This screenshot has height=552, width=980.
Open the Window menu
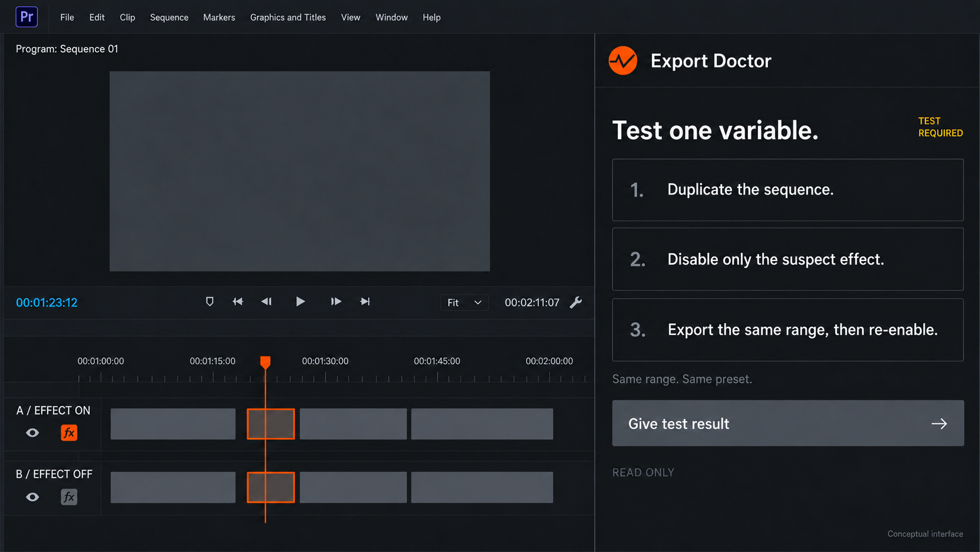(392, 18)
